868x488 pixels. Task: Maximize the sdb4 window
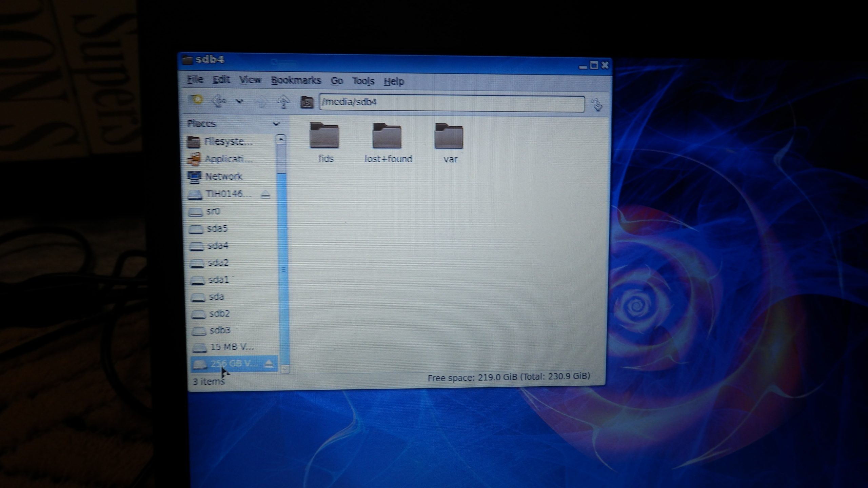pos(594,65)
